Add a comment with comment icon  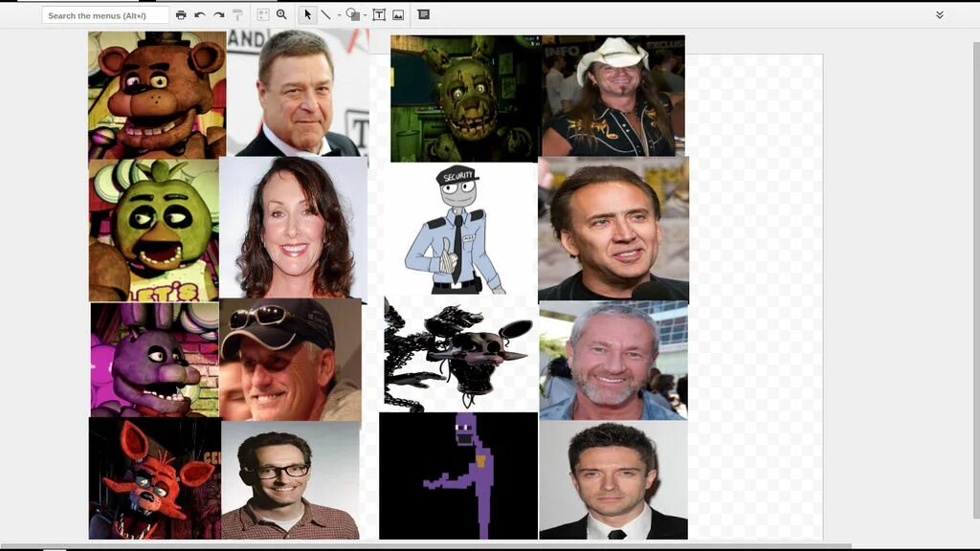click(423, 14)
